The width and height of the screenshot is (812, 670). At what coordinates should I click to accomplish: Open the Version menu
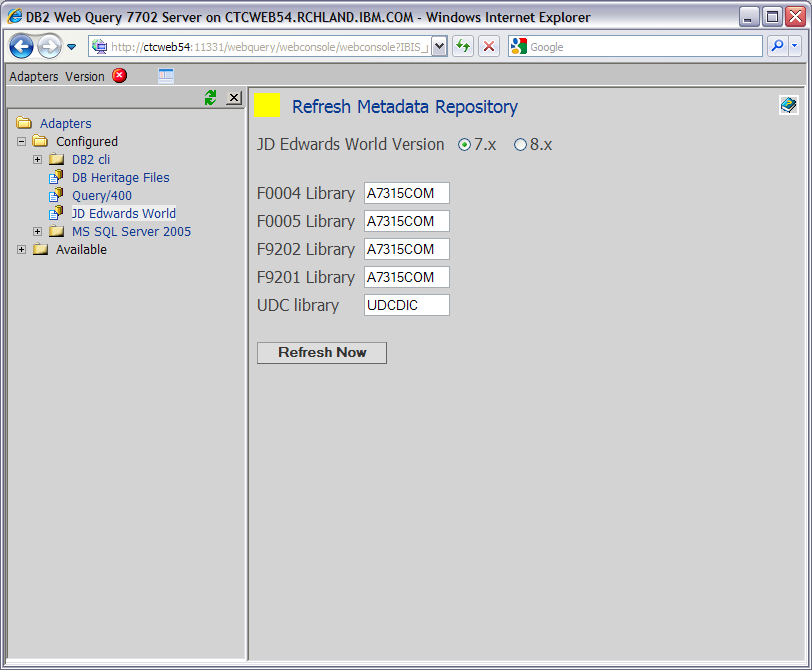pyautogui.click(x=84, y=77)
